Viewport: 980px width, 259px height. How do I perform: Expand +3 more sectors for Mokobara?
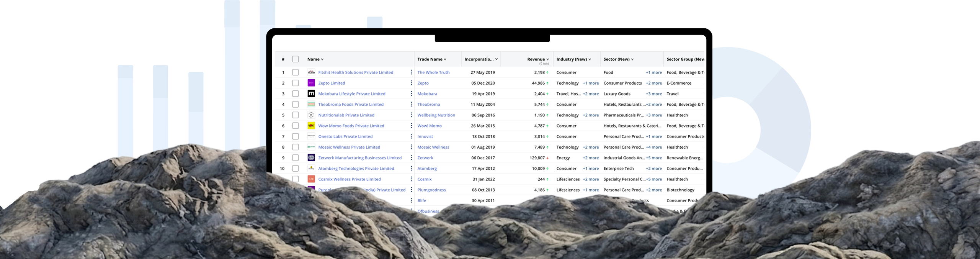click(x=654, y=93)
